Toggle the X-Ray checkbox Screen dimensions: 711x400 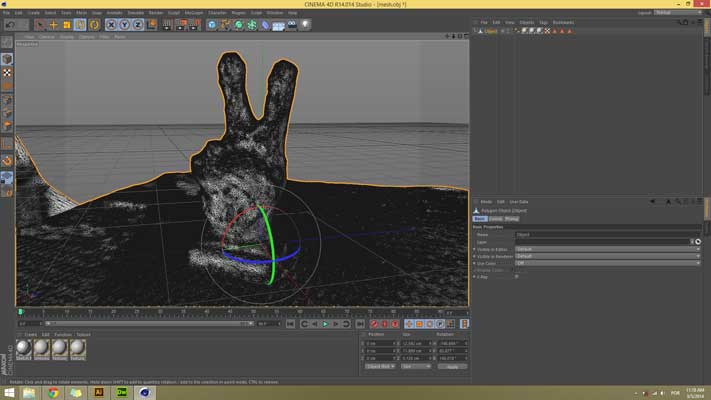pos(516,276)
